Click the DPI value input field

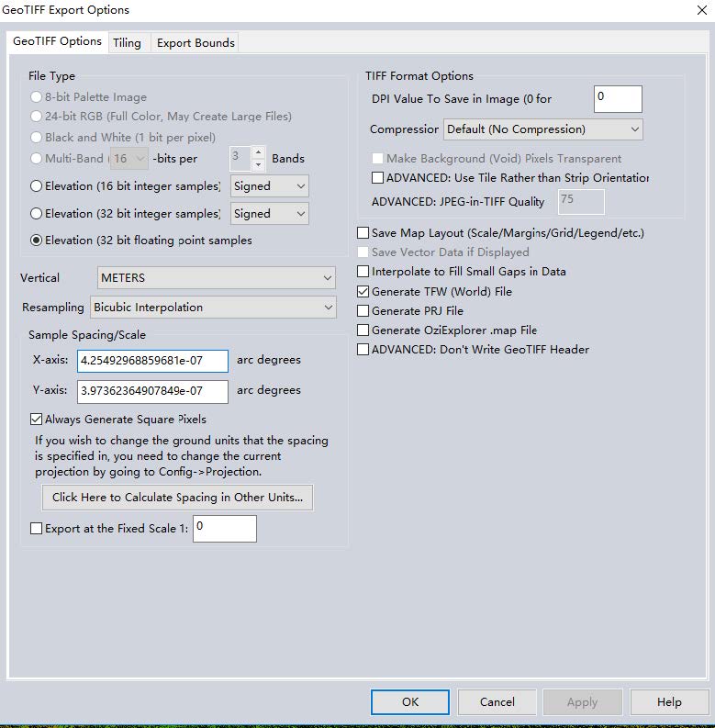coord(617,98)
